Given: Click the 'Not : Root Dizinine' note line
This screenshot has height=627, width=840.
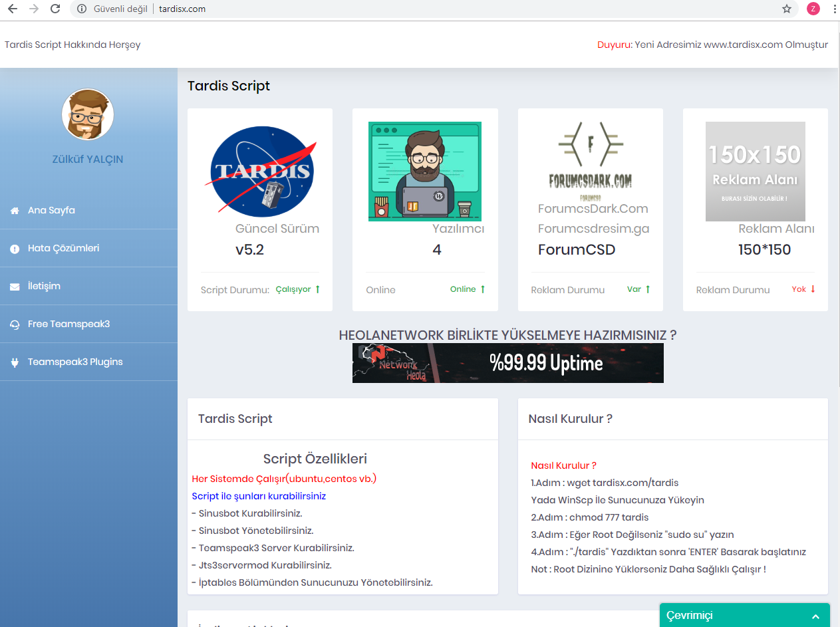Looking at the screenshot, I should point(648,569).
